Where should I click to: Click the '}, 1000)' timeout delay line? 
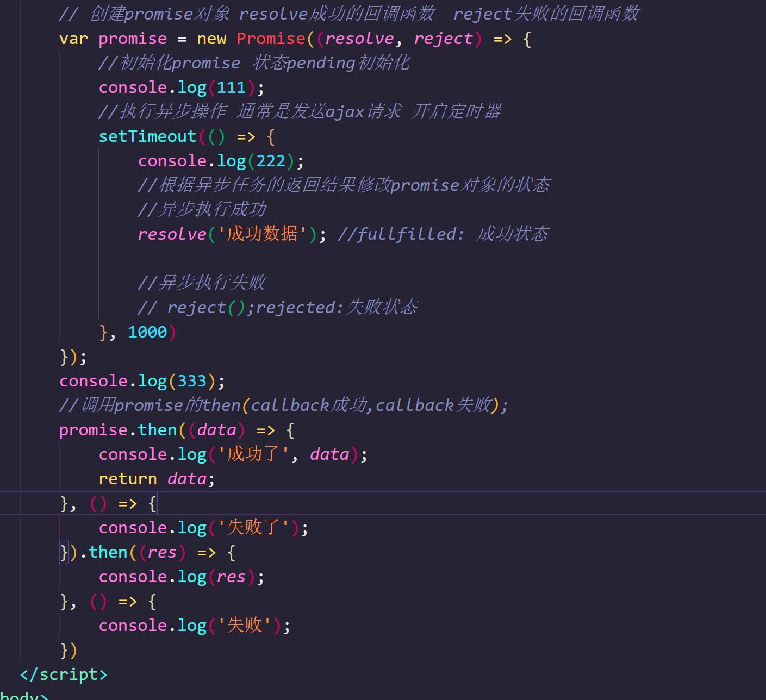[138, 332]
